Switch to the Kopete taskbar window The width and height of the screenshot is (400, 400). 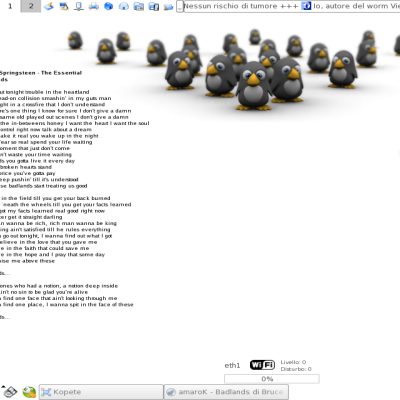[x=101, y=392]
